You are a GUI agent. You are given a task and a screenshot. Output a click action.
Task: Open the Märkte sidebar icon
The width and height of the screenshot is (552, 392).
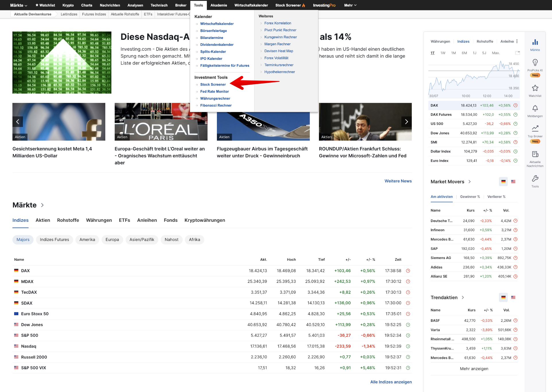point(535,45)
